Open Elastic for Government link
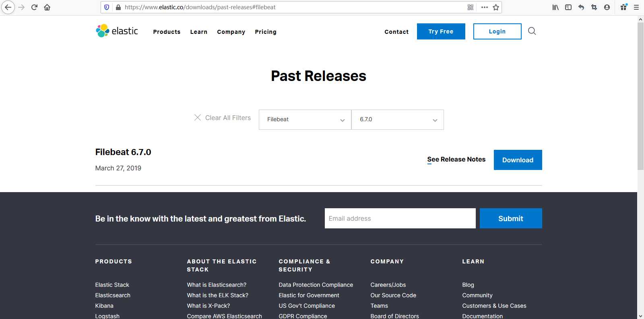 pyautogui.click(x=309, y=295)
